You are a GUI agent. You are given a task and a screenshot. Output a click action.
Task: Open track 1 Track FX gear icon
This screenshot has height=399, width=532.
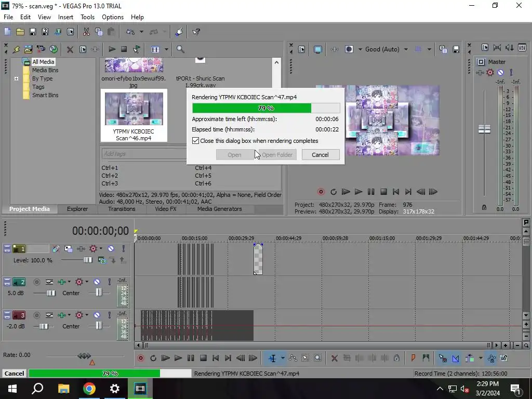pyautogui.click(x=93, y=249)
